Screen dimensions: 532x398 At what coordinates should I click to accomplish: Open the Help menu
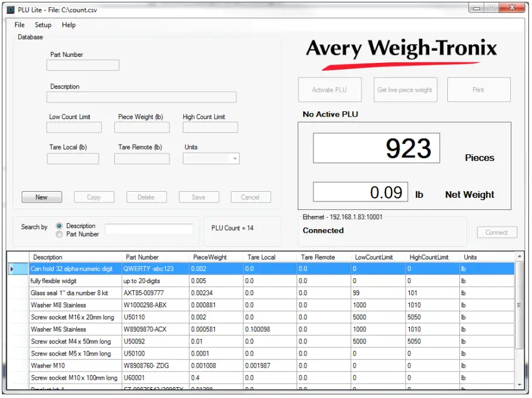pos(68,25)
